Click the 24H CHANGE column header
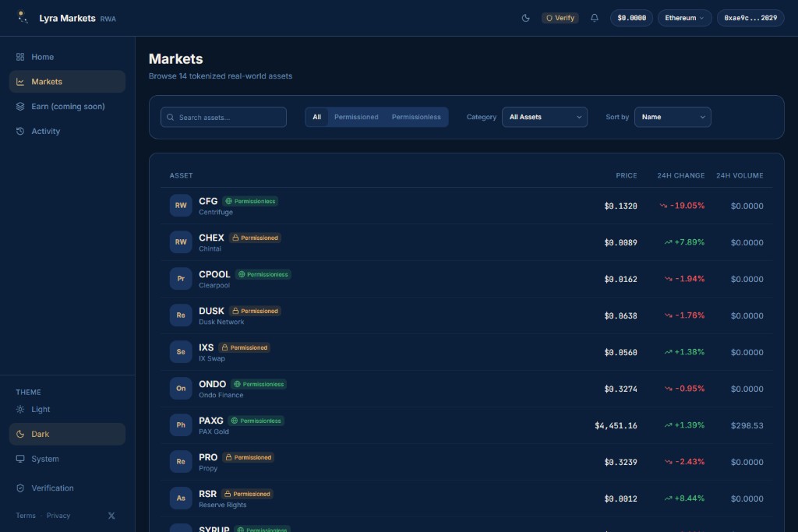798x532 pixels. click(681, 175)
